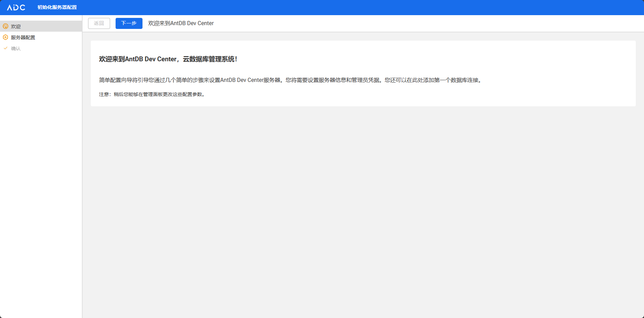Click the paragraph starting 简单配置向导
Image resolution: width=644 pixels, height=318 pixels.
pos(291,80)
